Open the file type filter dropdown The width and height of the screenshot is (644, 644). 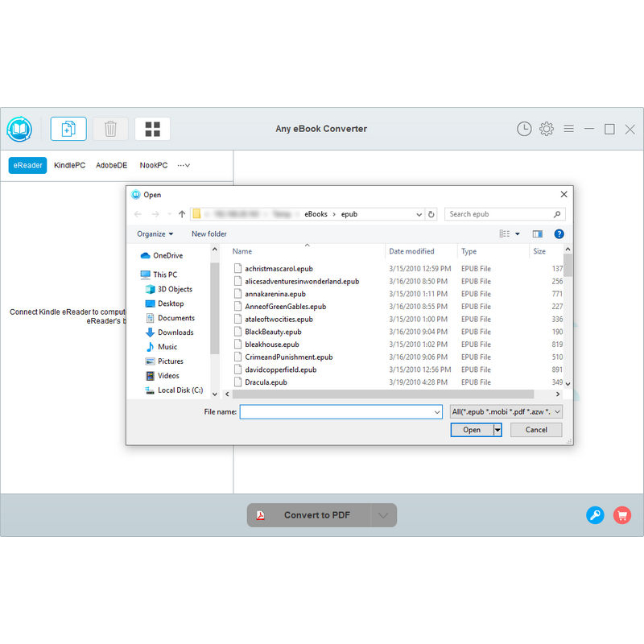(506, 411)
